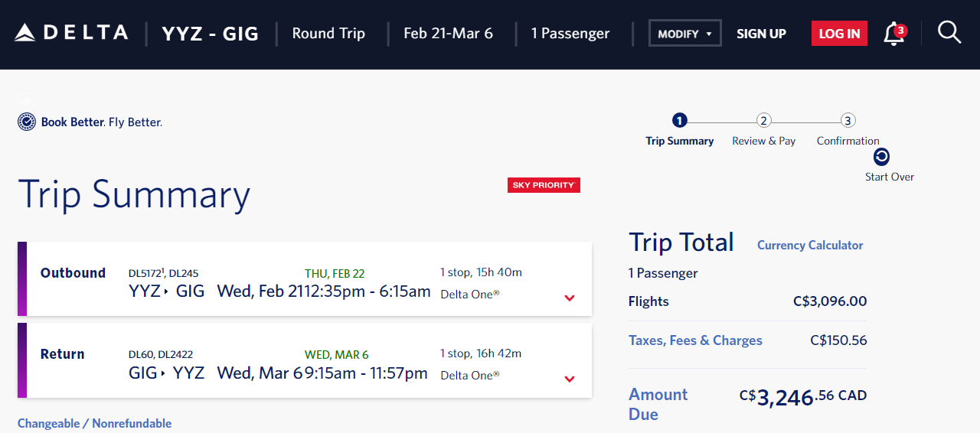Click the Delta logo in header
The height and width of the screenshot is (433, 980).
click(71, 33)
